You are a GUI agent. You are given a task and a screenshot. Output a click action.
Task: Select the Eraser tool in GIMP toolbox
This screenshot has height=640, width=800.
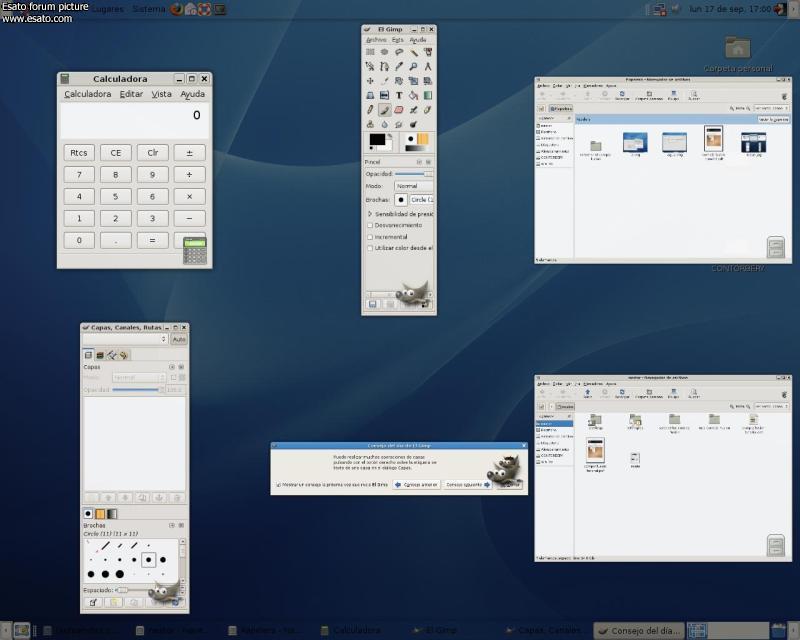click(399, 110)
